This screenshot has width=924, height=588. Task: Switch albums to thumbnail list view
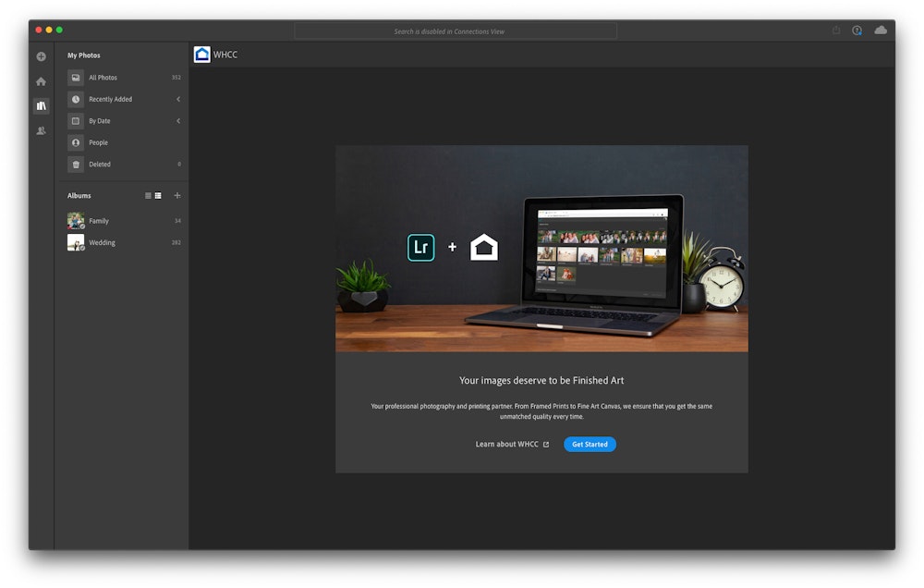click(x=158, y=196)
